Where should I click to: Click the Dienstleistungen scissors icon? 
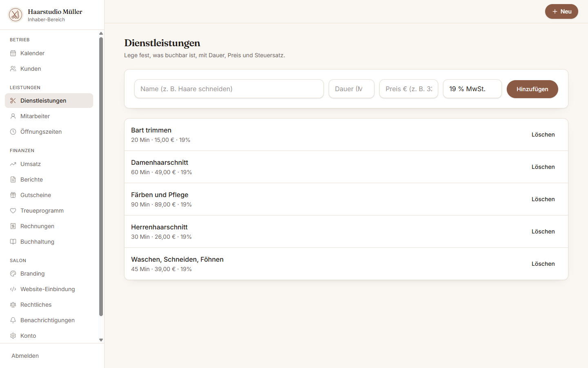[x=13, y=101]
